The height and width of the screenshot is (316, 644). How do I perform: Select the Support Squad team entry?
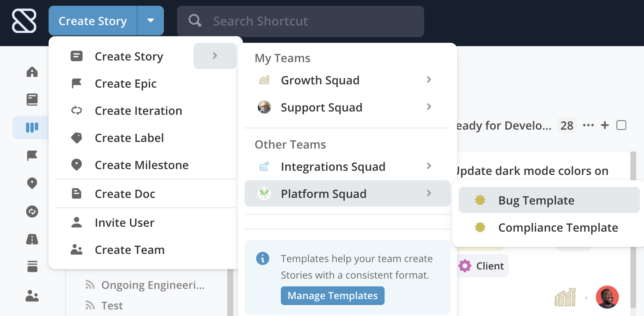click(348, 107)
